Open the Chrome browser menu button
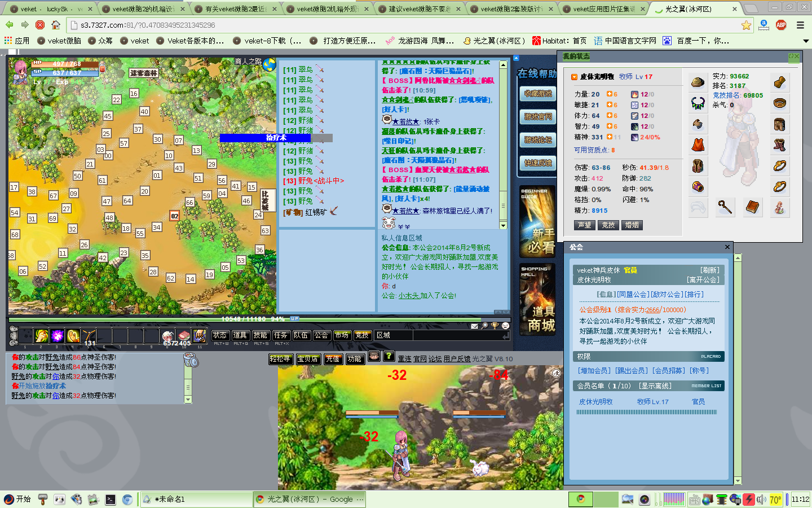 click(x=800, y=25)
